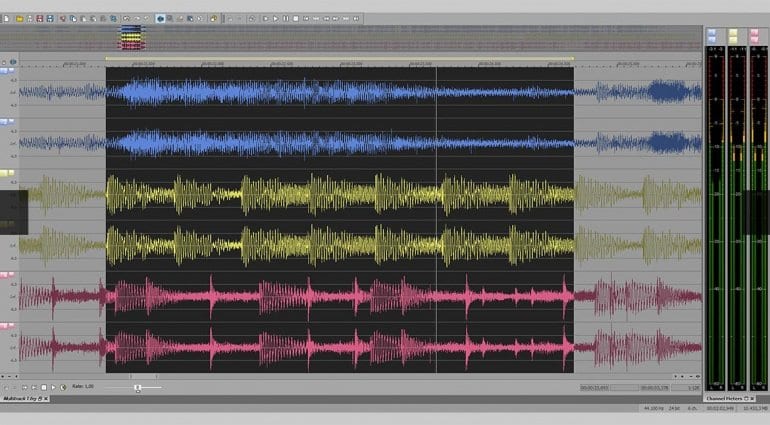
Task: Redo the edit with the Redo icon
Action: pos(137,19)
